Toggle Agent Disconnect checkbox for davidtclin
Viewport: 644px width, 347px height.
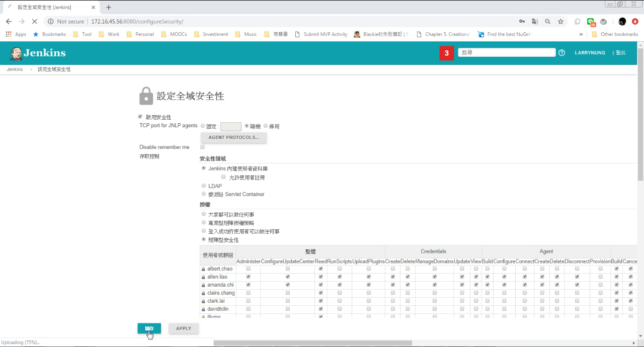(x=577, y=309)
